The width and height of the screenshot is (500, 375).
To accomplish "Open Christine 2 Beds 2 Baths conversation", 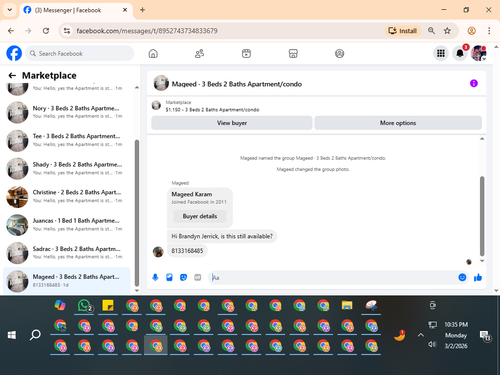I will coord(67,197).
